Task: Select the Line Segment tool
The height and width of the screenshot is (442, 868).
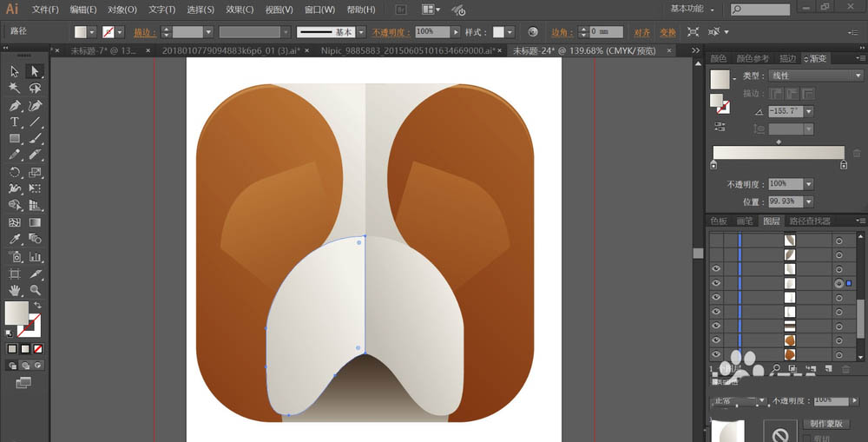Action: tap(35, 122)
